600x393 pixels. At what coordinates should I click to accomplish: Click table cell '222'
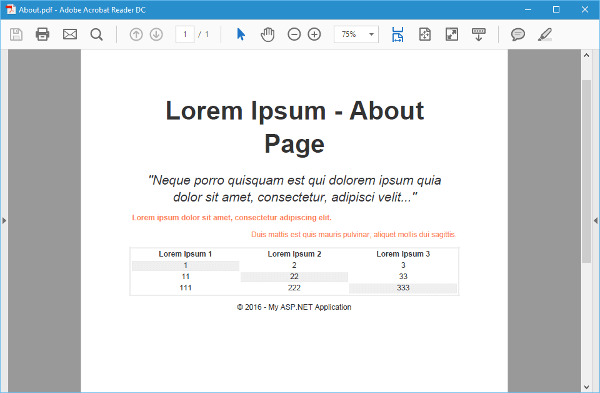pyautogui.click(x=294, y=288)
